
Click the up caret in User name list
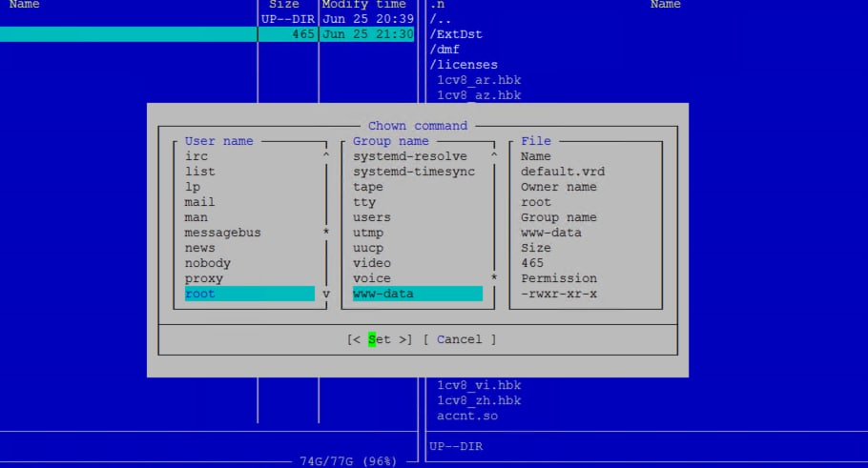(326, 156)
